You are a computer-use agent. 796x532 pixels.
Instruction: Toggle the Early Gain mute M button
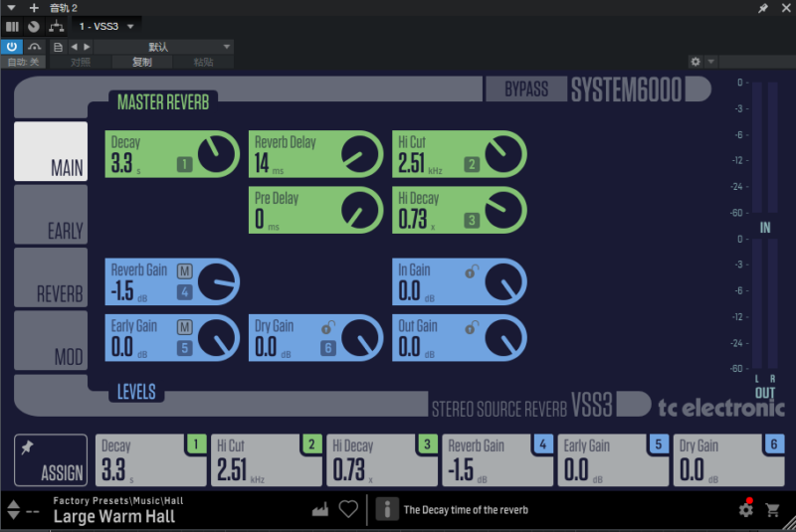(x=184, y=327)
